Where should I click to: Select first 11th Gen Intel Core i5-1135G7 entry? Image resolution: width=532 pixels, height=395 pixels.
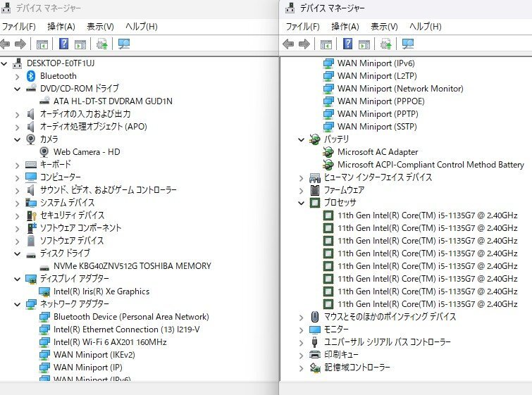pos(427,215)
